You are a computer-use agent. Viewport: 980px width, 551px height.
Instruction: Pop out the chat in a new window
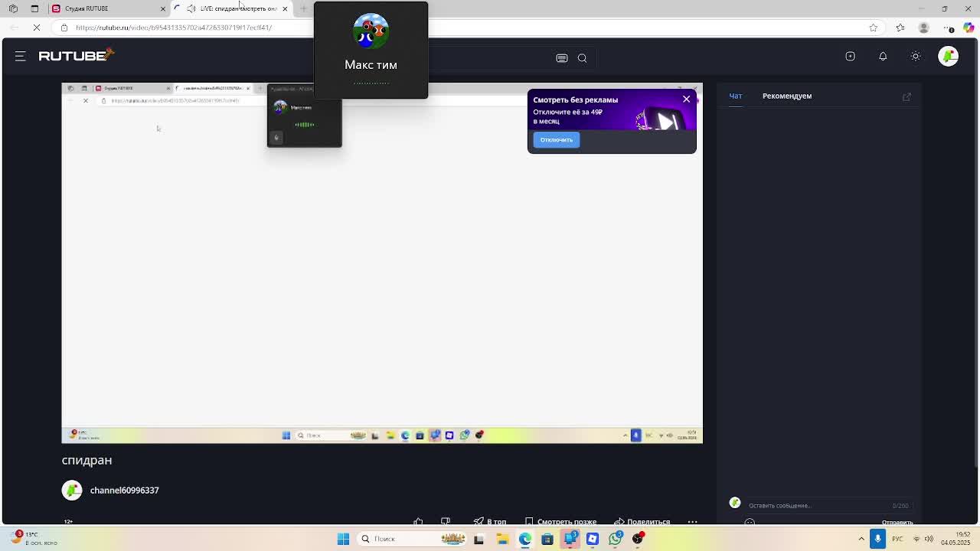click(906, 96)
